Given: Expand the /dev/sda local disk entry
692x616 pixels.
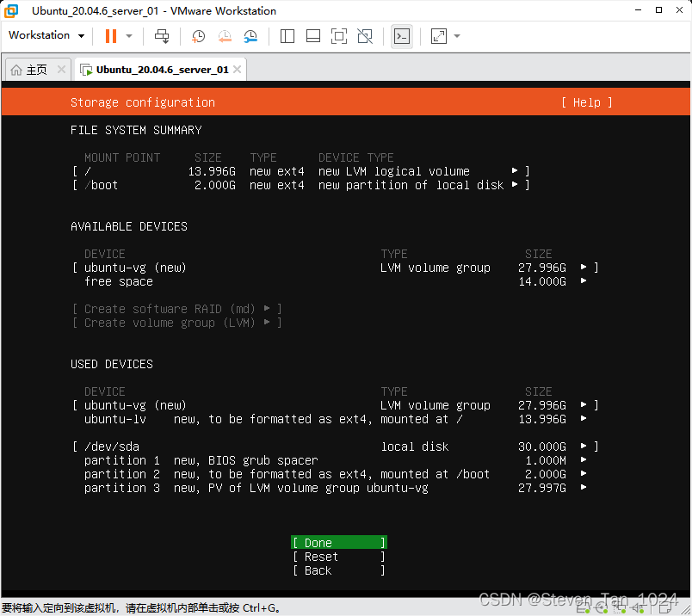Looking at the screenshot, I should [336, 447].
